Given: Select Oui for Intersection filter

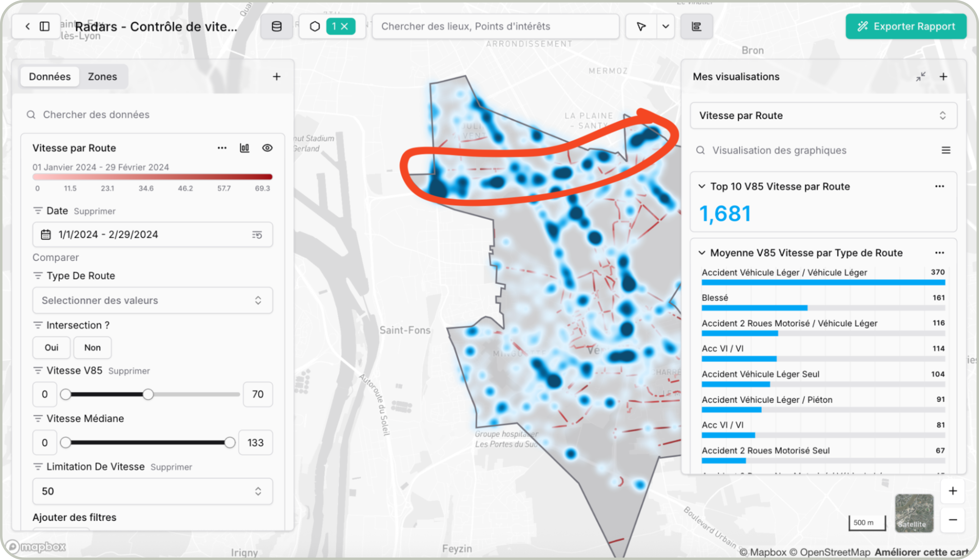Looking at the screenshot, I should [52, 348].
